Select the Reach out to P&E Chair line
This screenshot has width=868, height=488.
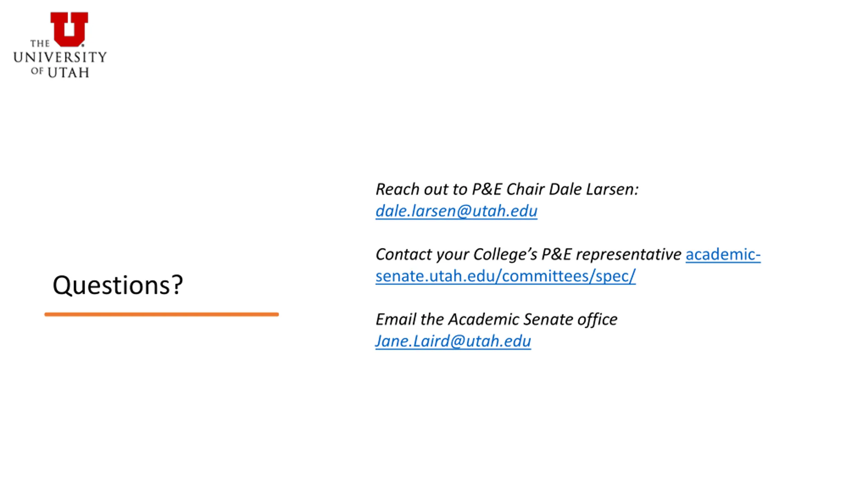(507, 189)
